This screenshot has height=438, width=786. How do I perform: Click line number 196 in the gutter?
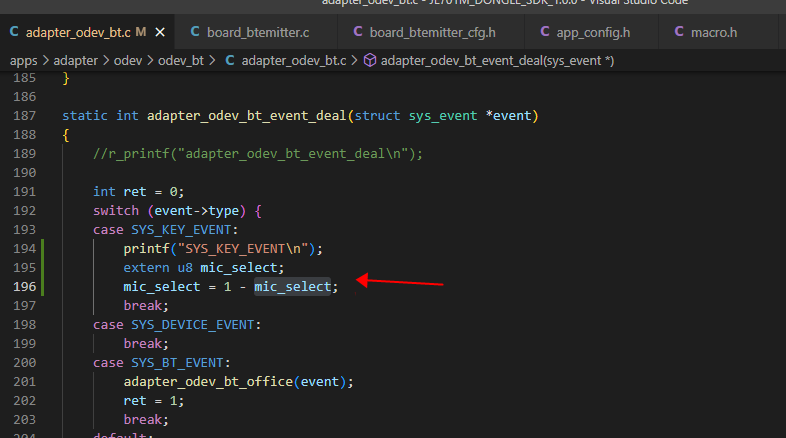(25, 287)
